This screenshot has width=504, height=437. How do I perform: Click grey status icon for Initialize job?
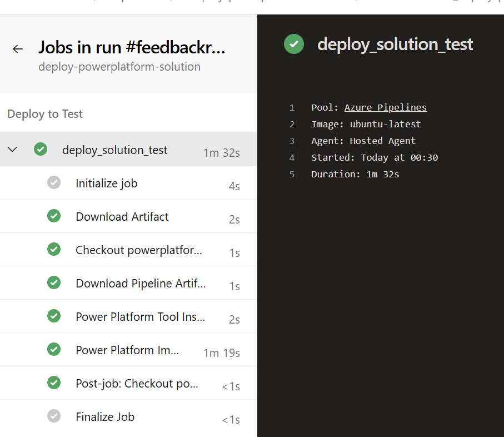[54, 183]
